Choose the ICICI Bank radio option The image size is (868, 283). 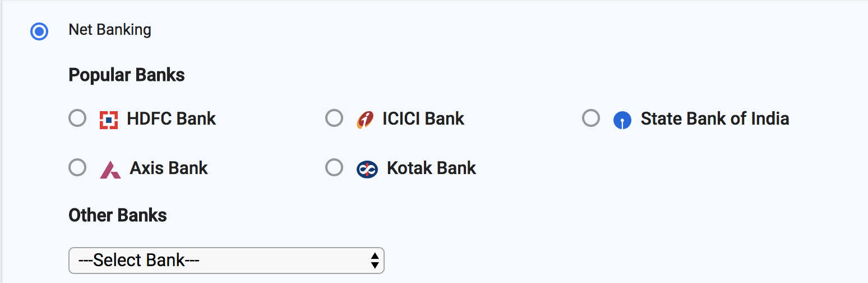(x=334, y=118)
